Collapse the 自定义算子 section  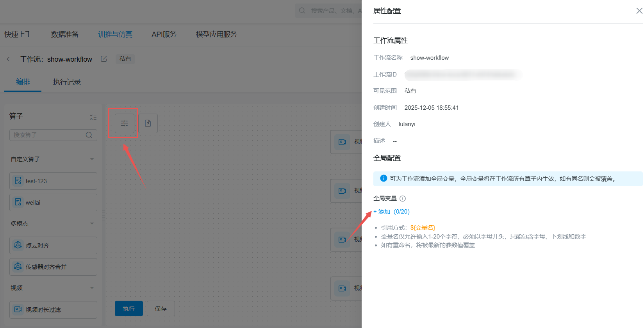[92, 159]
